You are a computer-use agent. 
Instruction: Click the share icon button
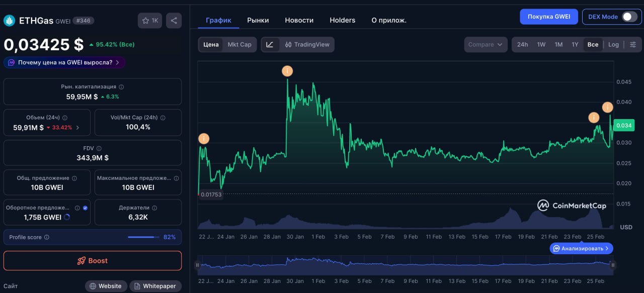click(x=174, y=21)
